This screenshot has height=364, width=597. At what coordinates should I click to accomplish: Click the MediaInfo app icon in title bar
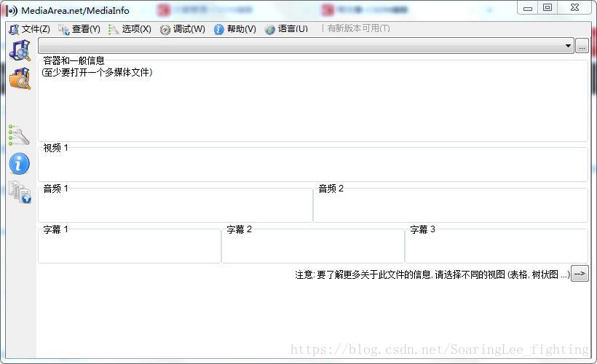12,11
